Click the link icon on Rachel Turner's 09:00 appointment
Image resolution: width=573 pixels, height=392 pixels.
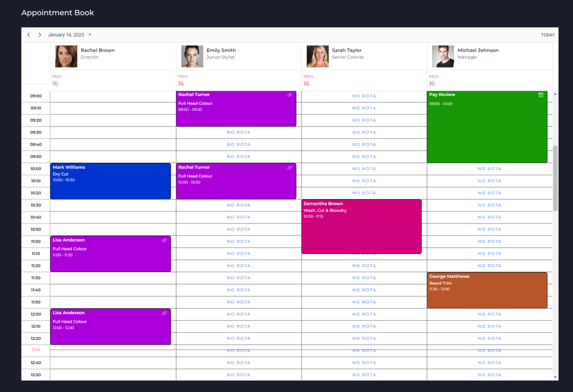pos(290,95)
